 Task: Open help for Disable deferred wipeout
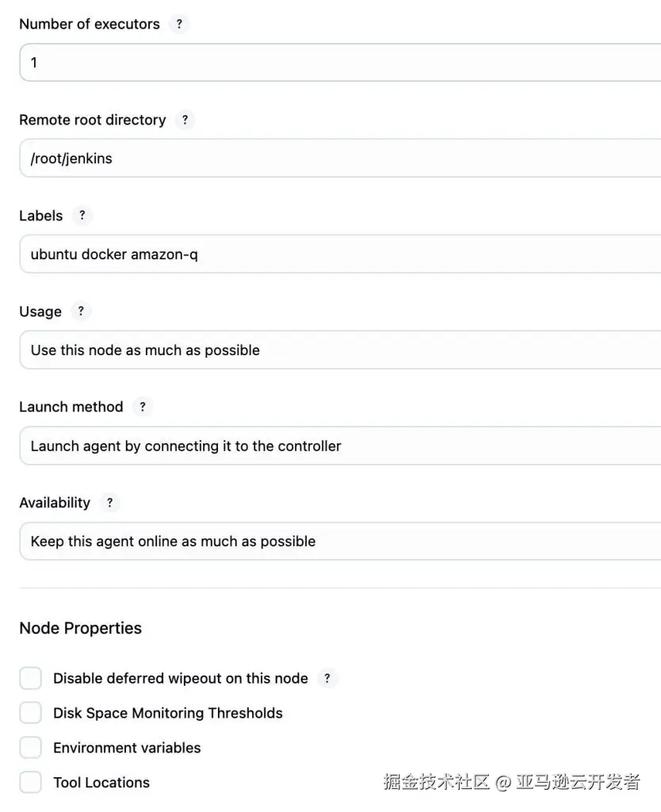coord(327,679)
